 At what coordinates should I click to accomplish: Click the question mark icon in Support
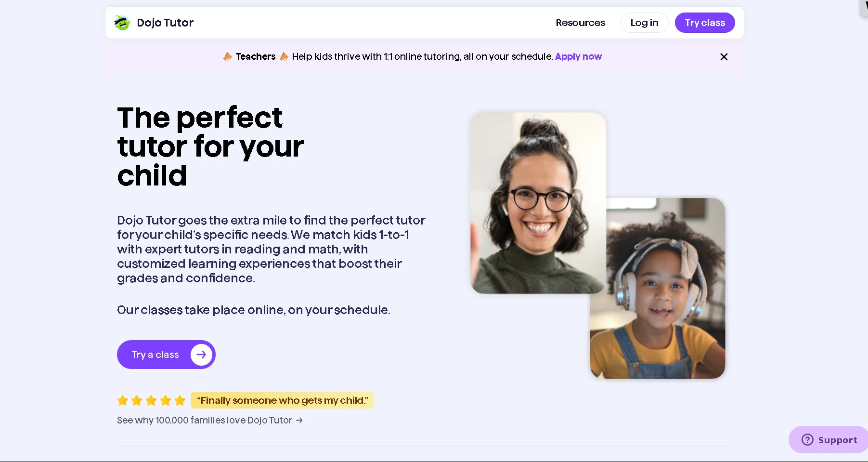coord(807,440)
